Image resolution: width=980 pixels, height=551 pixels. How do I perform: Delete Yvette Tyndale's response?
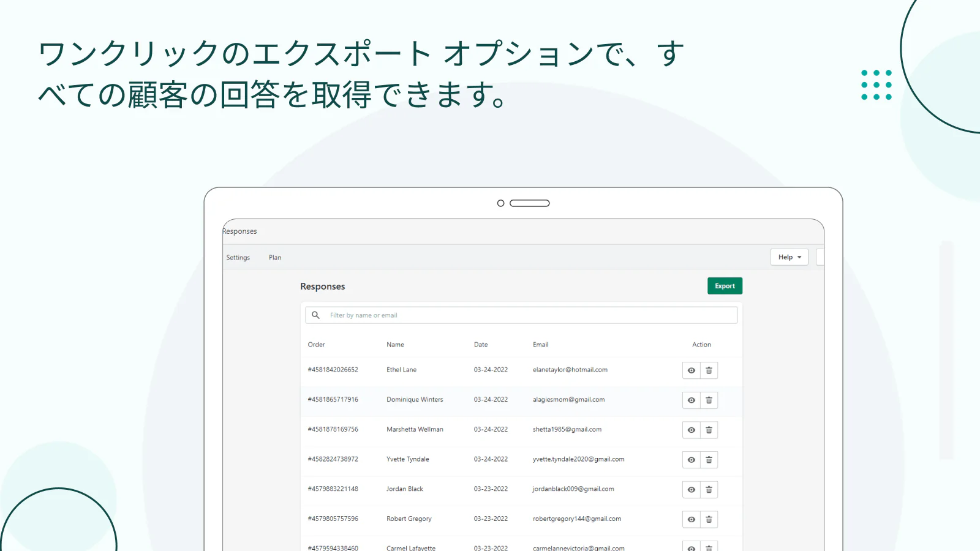coord(709,460)
